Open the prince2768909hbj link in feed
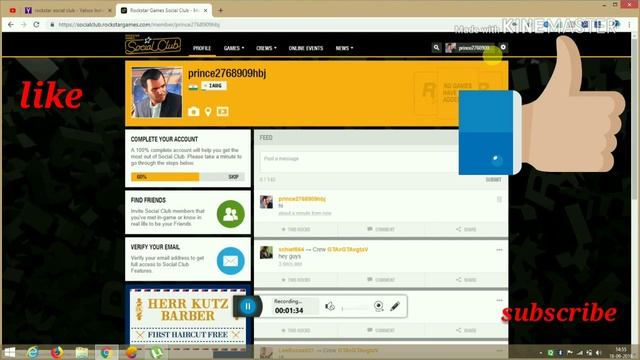This screenshot has height=360, width=640. coord(302,199)
